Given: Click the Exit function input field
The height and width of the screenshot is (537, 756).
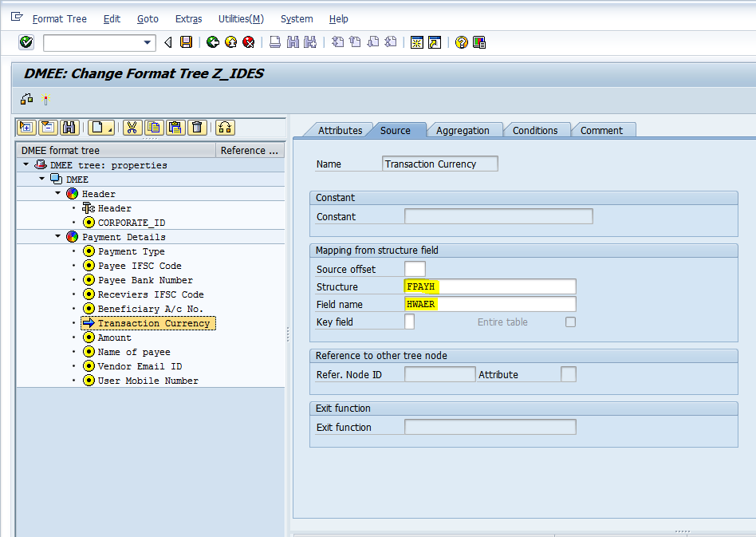Looking at the screenshot, I should [490, 427].
